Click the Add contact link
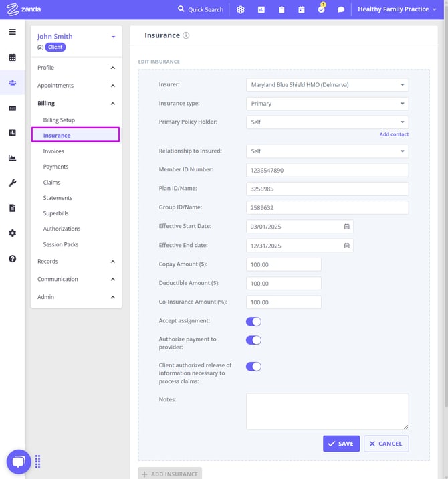The image size is (448, 479). pos(394,134)
